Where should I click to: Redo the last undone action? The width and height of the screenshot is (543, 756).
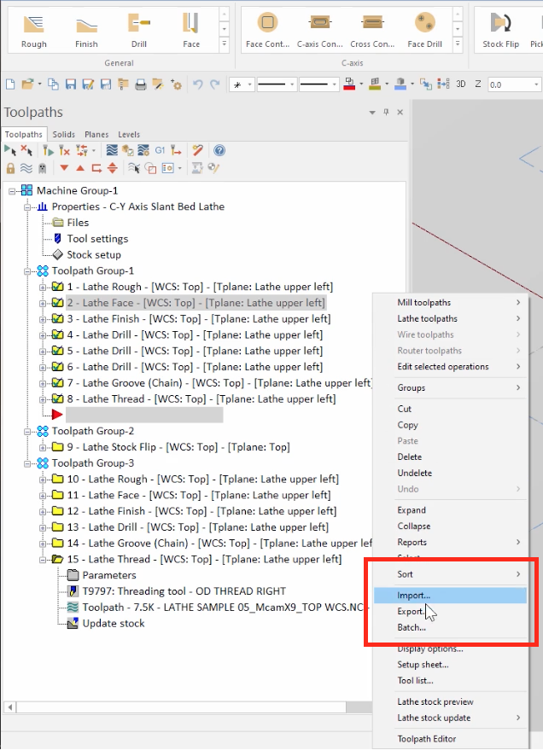point(215,84)
